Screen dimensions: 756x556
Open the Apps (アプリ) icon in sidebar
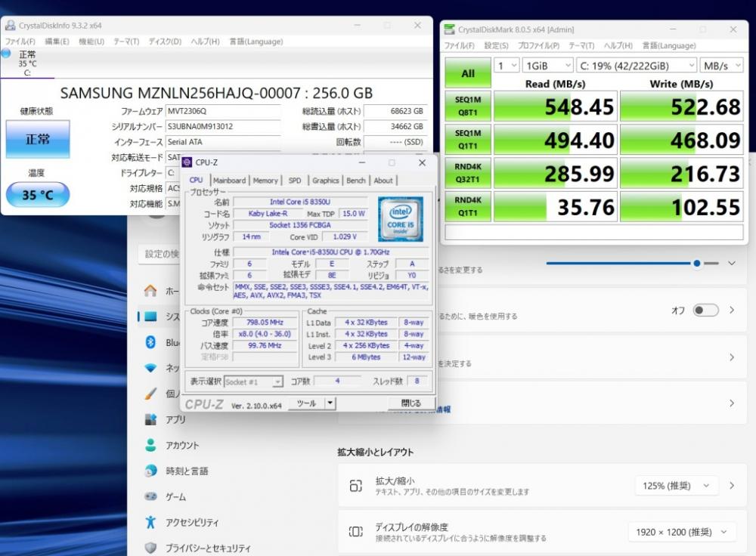[150, 420]
